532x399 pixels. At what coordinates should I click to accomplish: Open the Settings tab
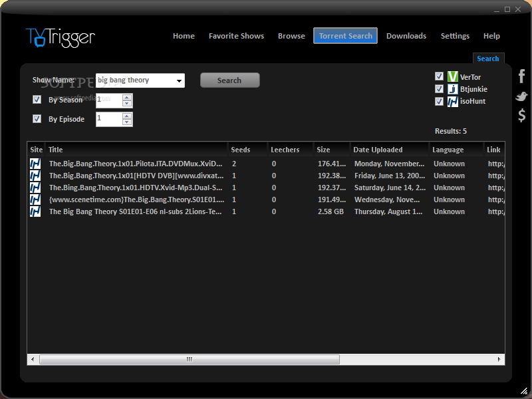455,36
